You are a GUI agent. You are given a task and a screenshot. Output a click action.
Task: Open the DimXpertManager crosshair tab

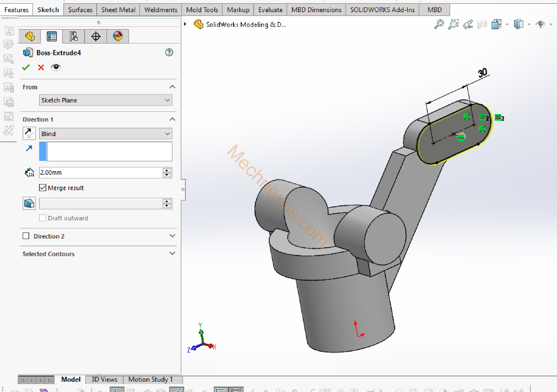[x=96, y=37]
